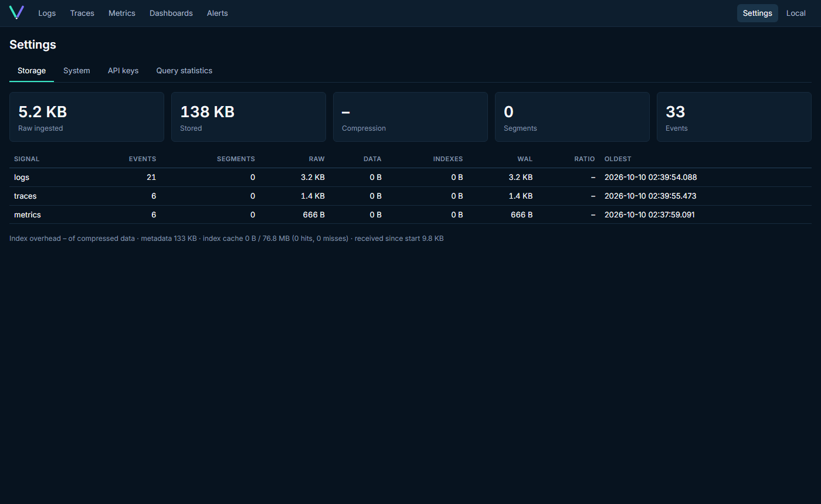Show the Query statistics tab
The image size is (821, 504).
point(184,70)
